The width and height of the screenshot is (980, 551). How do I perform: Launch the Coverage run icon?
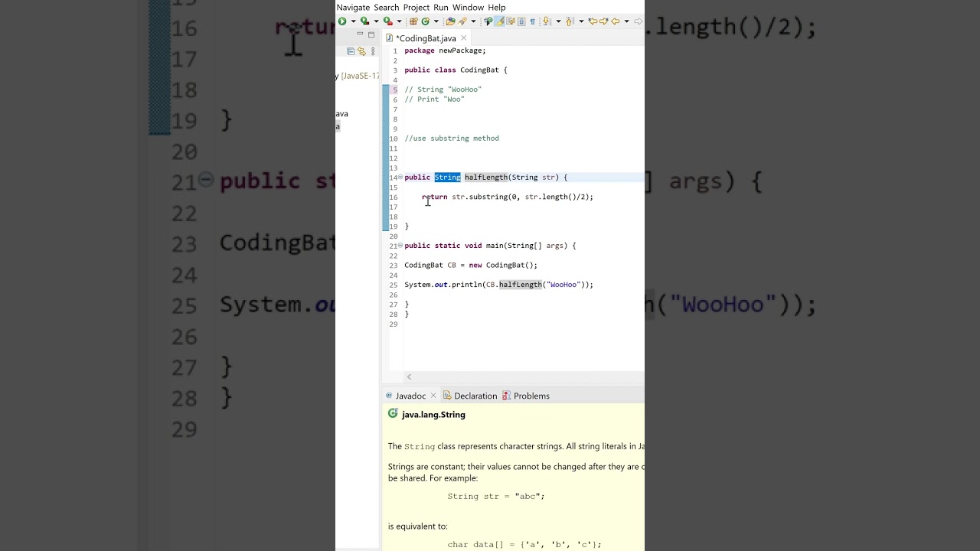click(364, 21)
